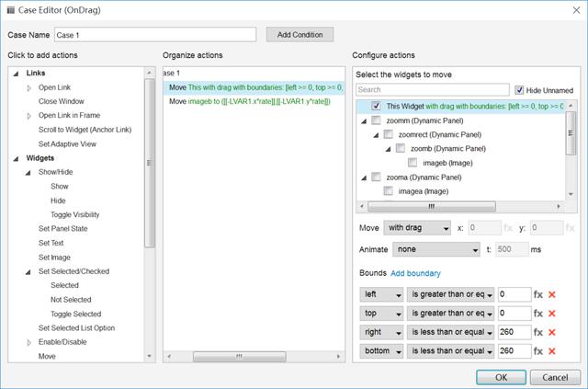Image resolution: width=588 pixels, height=389 pixels.
Task: Collapse the Widgets action group
Action: [16, 159]
